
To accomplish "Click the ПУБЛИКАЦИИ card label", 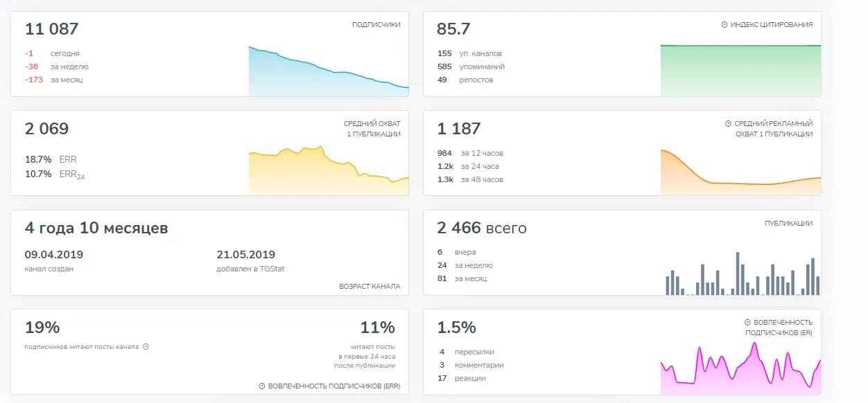I will click(789, 224).
